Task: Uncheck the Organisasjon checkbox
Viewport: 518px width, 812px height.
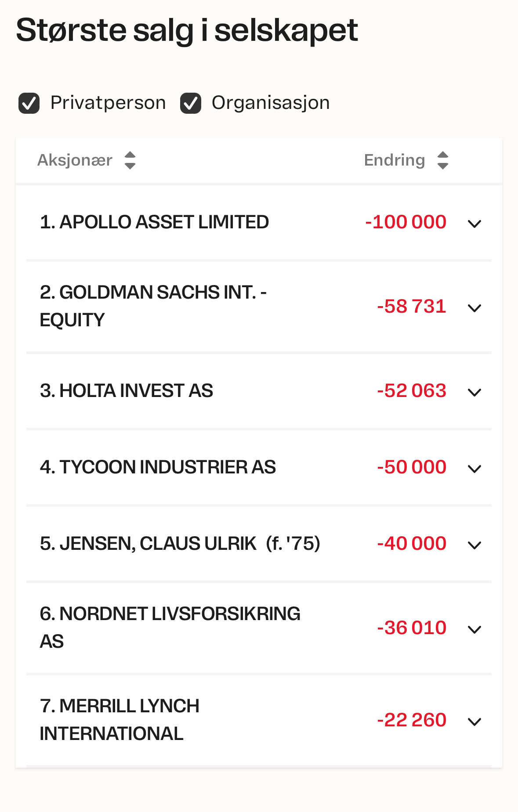Action: 191,103
